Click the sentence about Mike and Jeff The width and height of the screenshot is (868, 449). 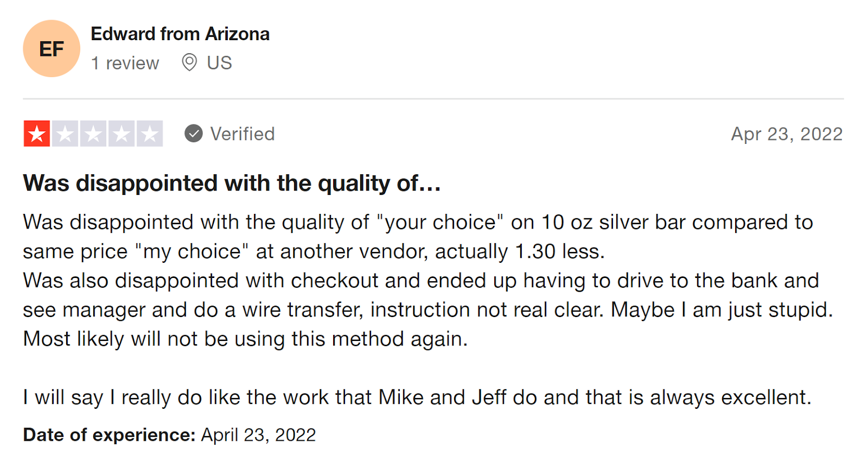417,397
